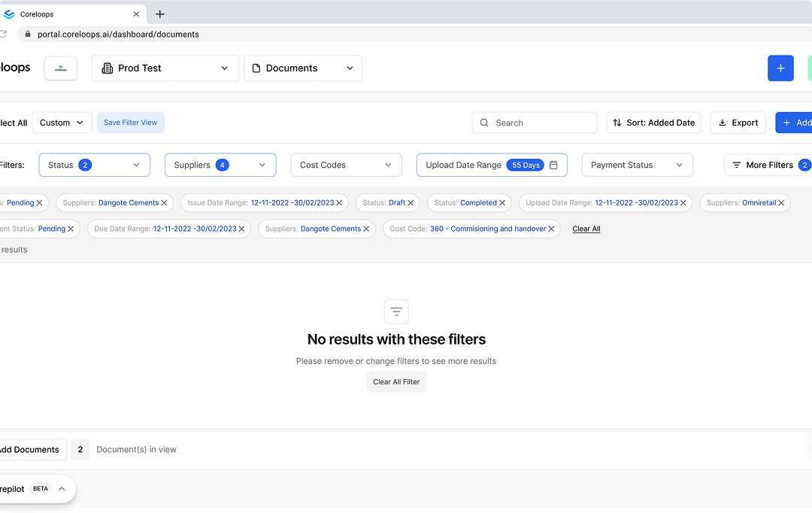The image size is (812, 513).
Task: Click the BETA label badge
Action: coord(41,489)
